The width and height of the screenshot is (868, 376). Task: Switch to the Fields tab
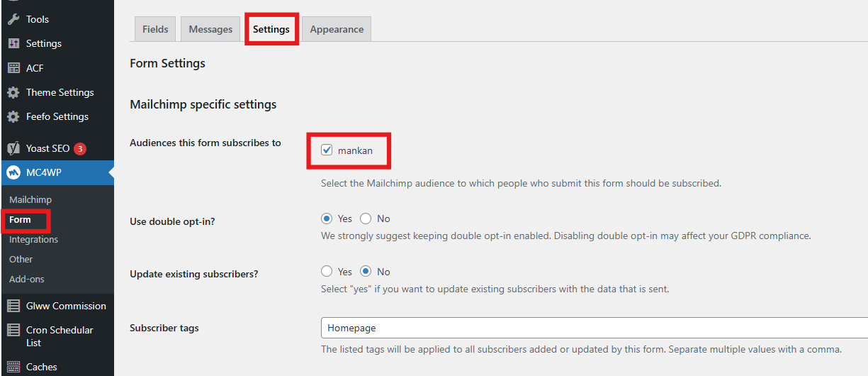[x=155, y=29]
